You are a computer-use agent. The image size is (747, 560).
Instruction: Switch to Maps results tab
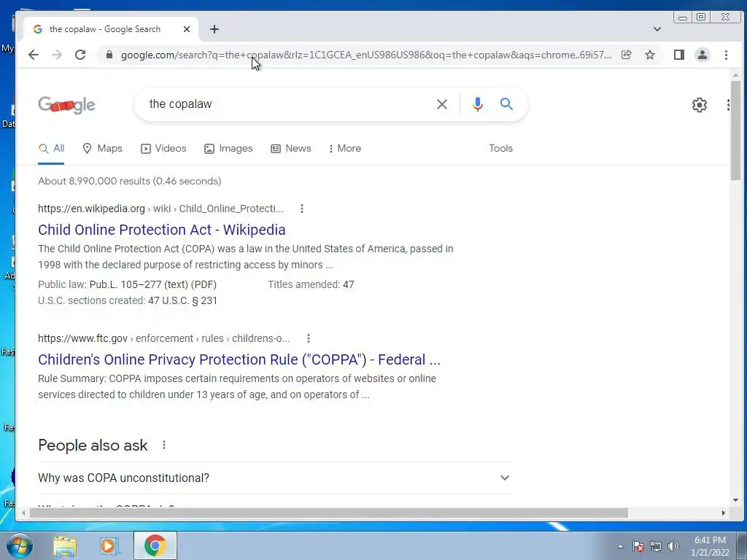(102, 149)
